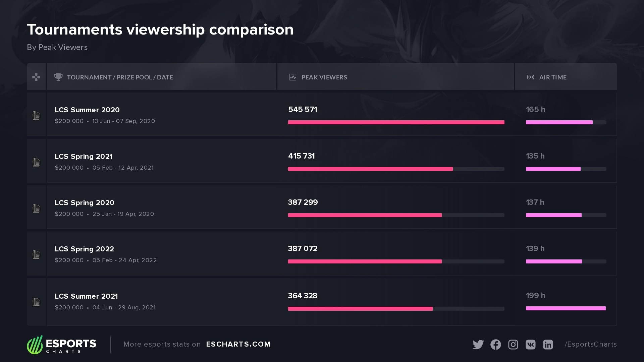Click the LCS Summer 2021 air time bar
Viewport: 644px width, 362px height.
click(x=566, y=308)
